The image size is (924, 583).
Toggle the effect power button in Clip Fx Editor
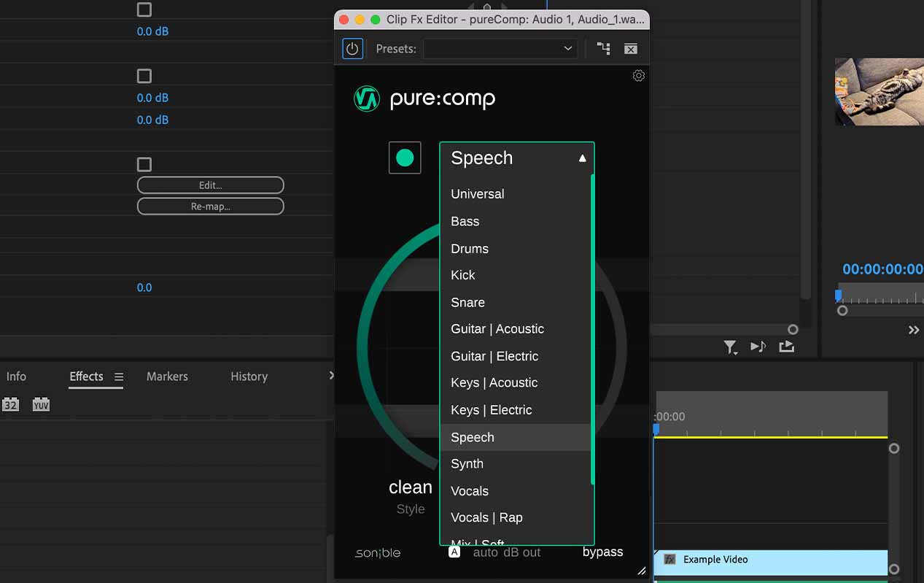coord(352,49)
